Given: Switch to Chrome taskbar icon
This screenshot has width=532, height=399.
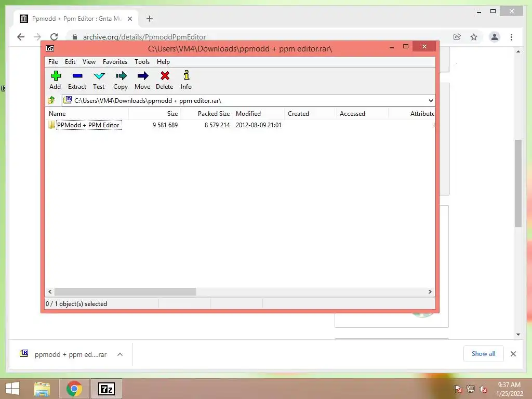Looking at the screenshot, I should 74,389.
